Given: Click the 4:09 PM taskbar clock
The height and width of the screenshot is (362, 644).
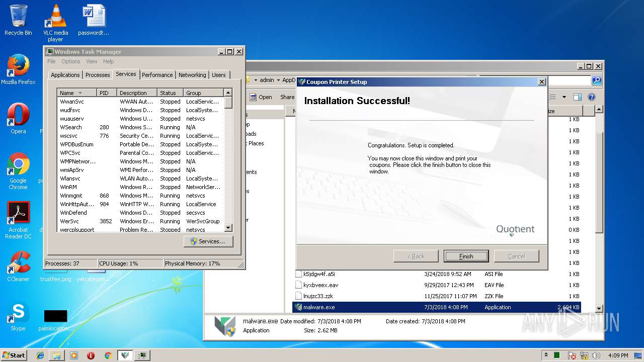Looking at the screenshot, I should click(618, 355).
